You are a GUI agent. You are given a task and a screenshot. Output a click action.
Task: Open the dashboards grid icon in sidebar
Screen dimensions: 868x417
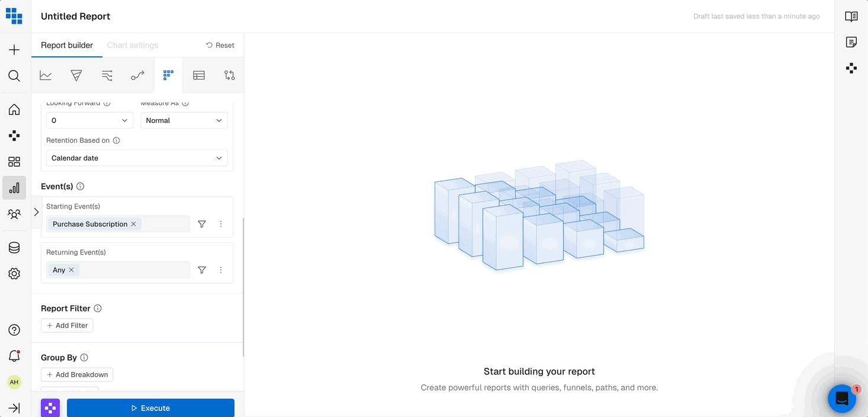(x=14, y=162)
